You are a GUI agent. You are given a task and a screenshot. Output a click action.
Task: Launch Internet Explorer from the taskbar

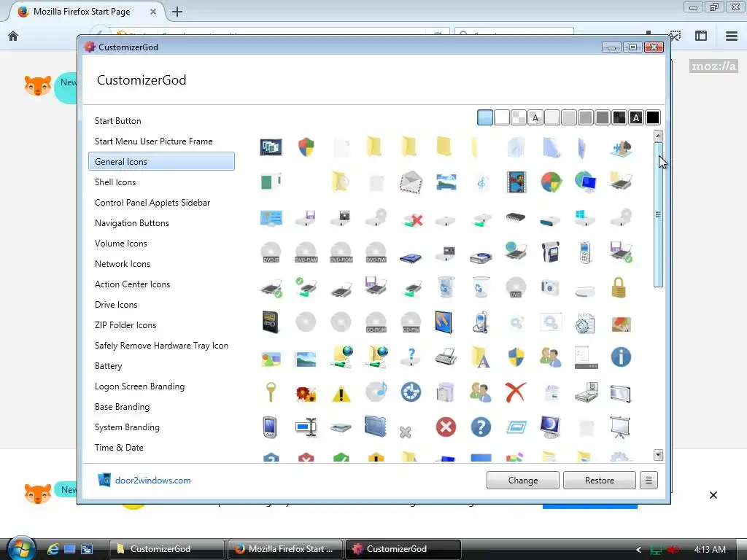(x=53, y=549)
